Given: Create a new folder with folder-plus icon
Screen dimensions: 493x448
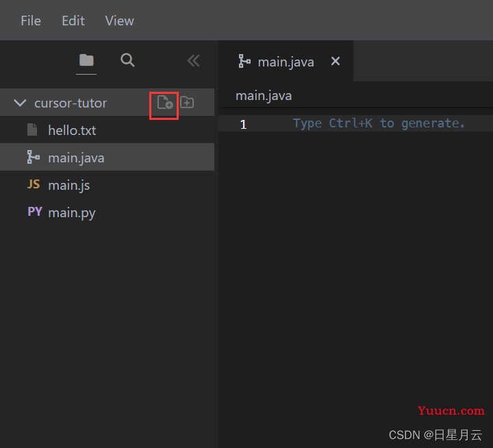Looking at the screenshot, I should pos(187,103).
